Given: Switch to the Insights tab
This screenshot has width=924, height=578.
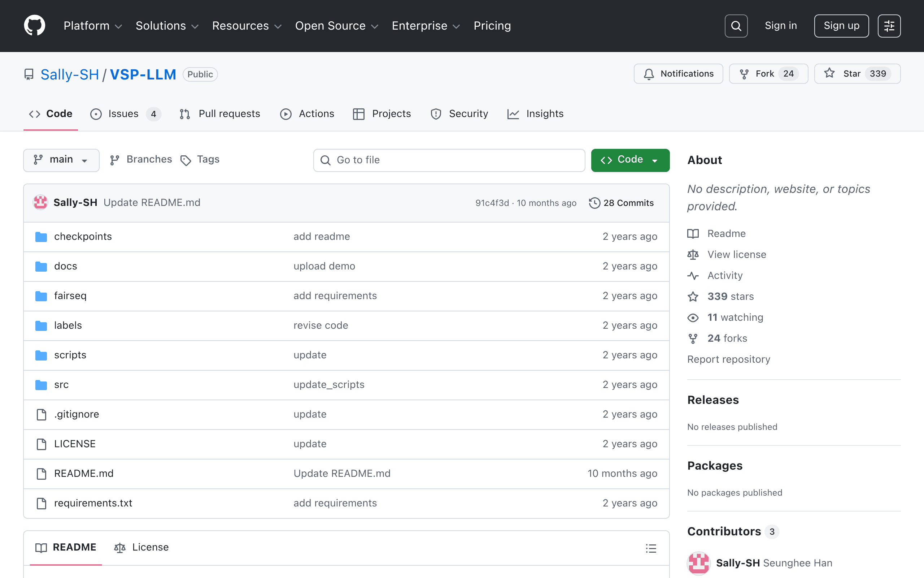Looking at the screenshot, I should point(535,114).
